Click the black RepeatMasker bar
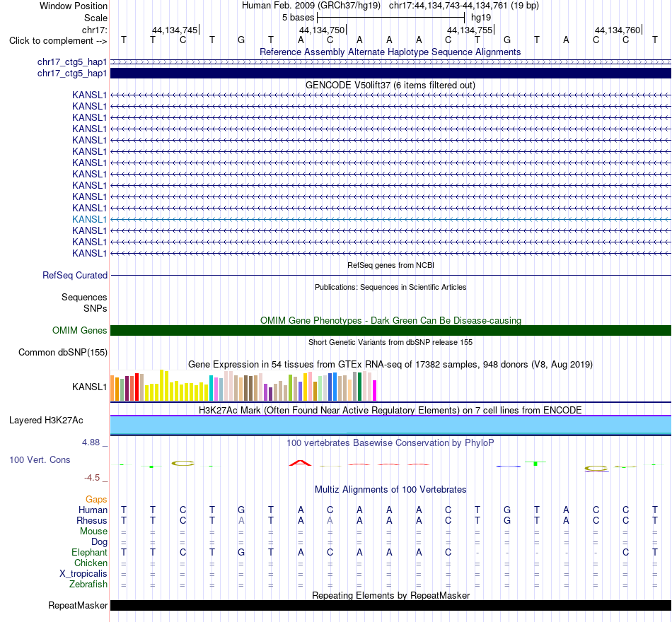 (390, 605)
